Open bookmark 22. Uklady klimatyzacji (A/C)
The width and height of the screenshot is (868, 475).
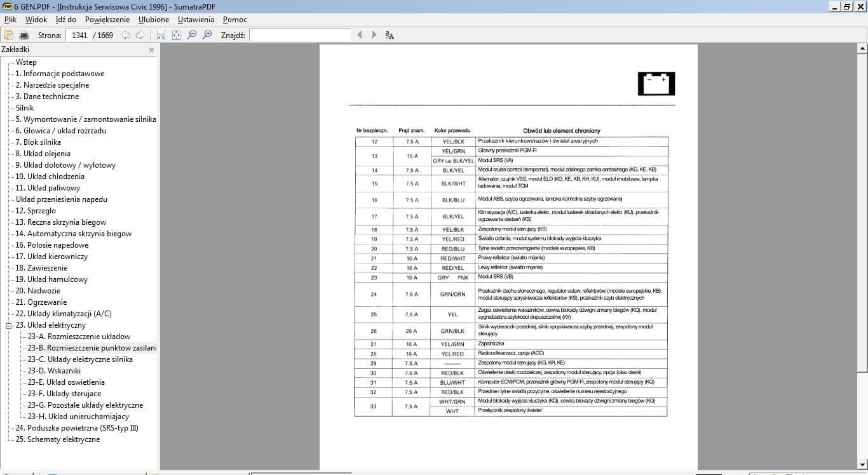[x=64, y=314]
